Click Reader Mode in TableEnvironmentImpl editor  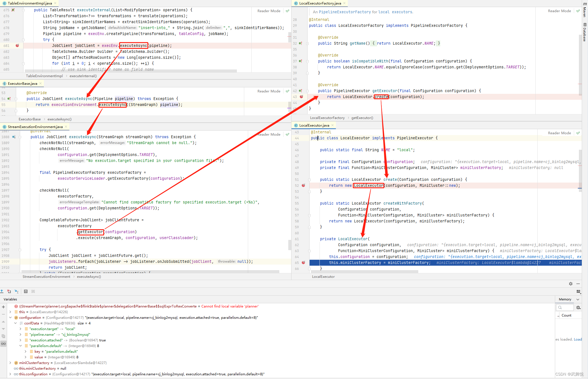pyautogui.click(x=269, y=11)
